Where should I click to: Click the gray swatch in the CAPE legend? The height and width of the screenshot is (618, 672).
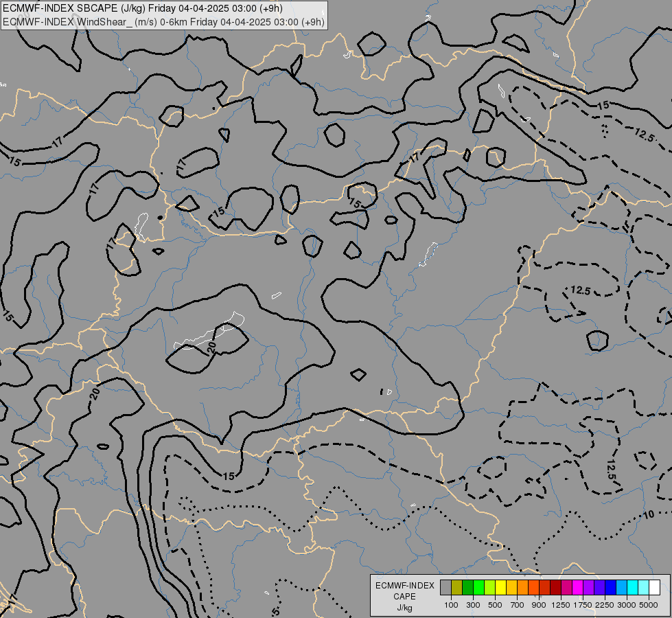[x=445, y=587]
